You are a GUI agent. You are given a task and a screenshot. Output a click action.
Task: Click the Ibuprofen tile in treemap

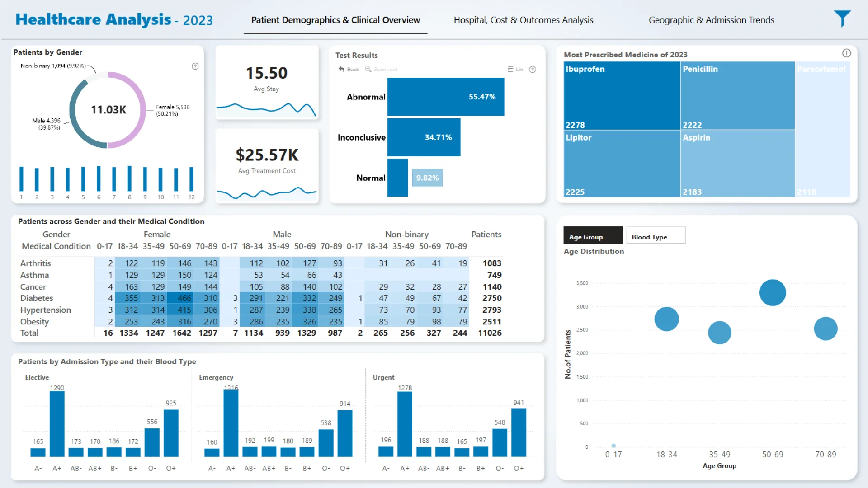click(622, 96)
